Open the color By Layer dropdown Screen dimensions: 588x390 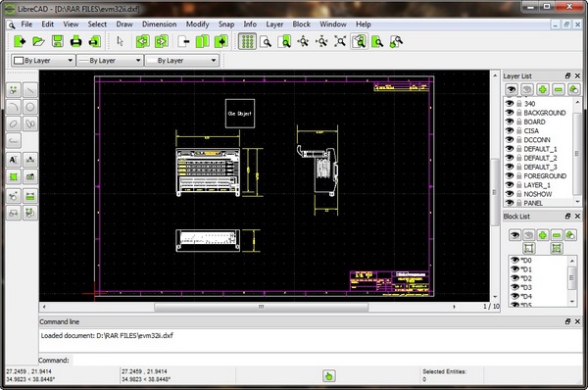pyautogui.click(x=43, y=61)
